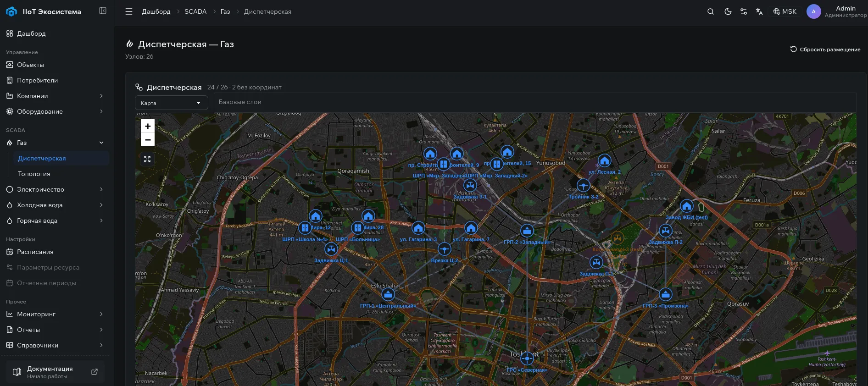Select Задвижка П-1 valve node
Viewport: 868px width, 386px height.
pos(596,263)
